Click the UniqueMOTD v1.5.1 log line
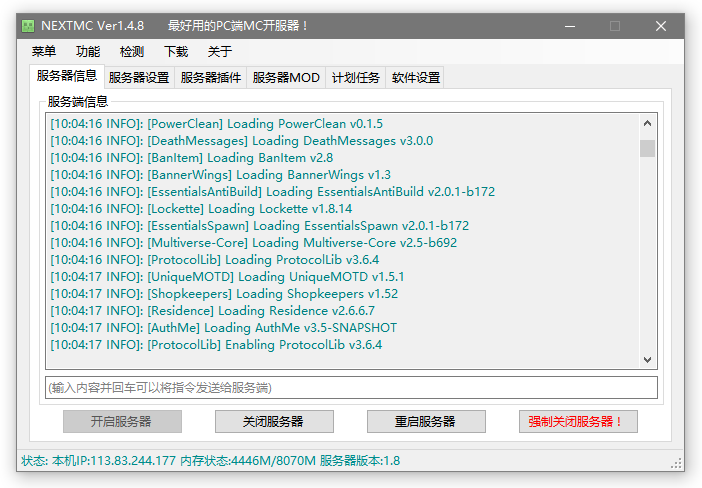This screenshot has width=702, height=488. pyautogui.click(x=227, y=277)
